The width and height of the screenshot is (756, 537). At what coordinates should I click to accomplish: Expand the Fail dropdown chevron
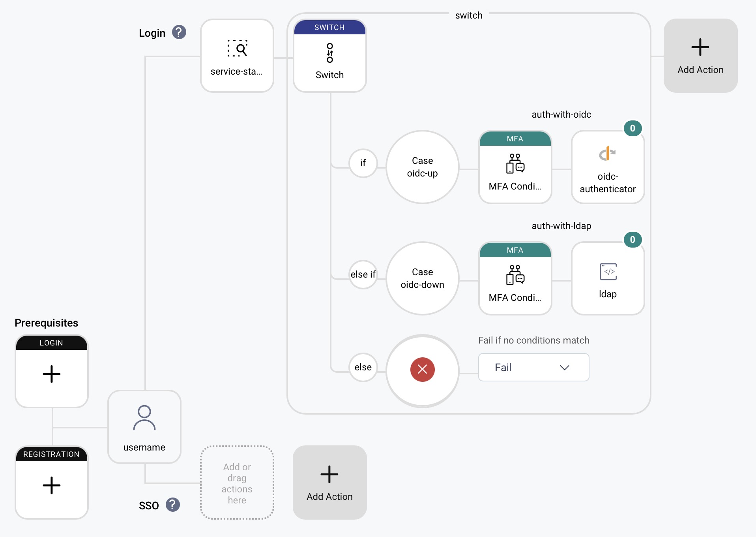pyautogui.click(x=564, y=367)
